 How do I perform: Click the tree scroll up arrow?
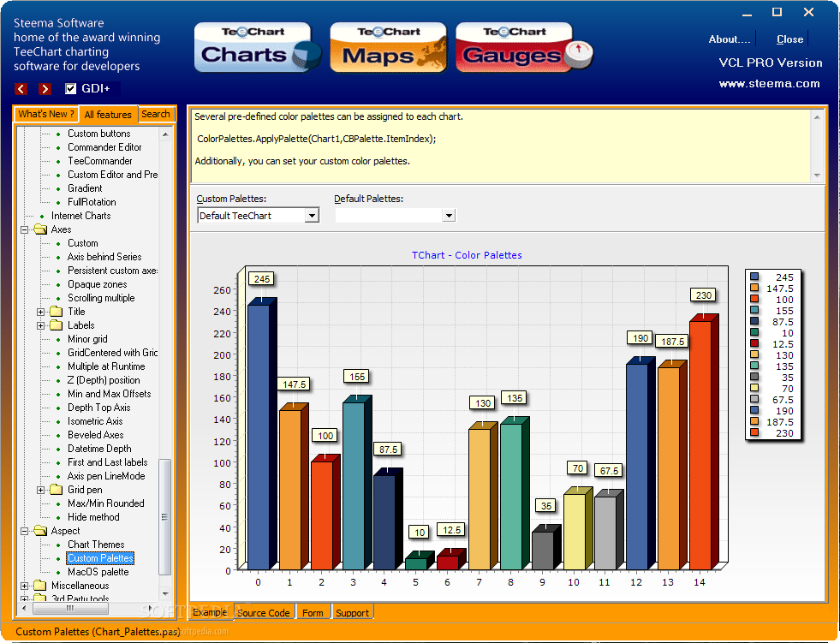pyautogui.click(x=165, y=134)
